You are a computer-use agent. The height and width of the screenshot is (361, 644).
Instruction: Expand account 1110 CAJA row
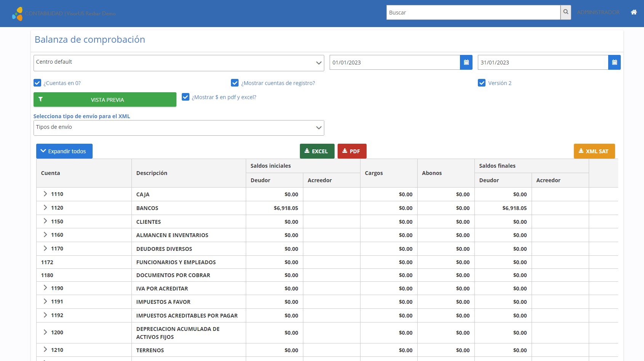pos(45,194)
